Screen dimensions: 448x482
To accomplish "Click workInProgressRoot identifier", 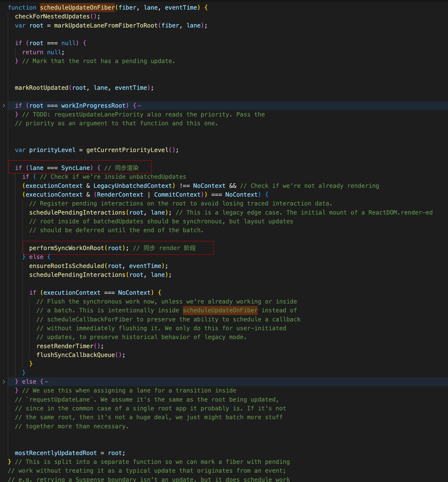I will [x=93, y=106].
